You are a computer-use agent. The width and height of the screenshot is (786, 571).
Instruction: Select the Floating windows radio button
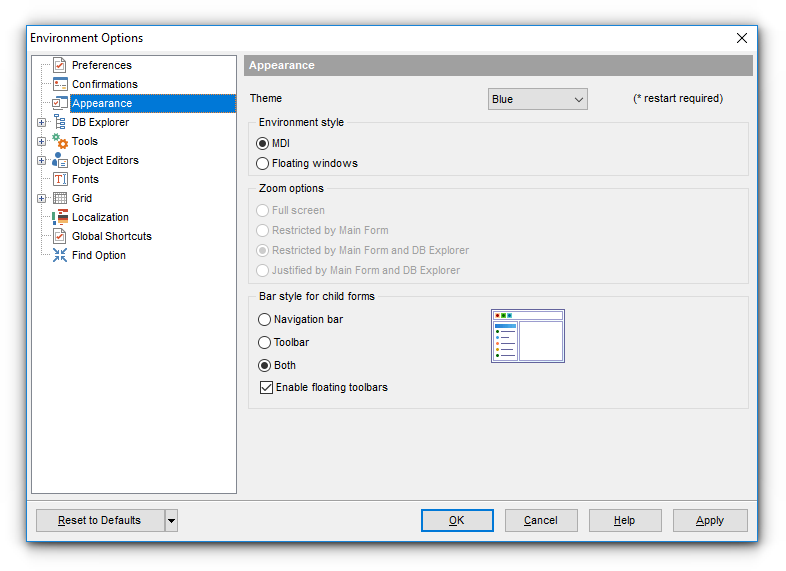tap(263, 163)
